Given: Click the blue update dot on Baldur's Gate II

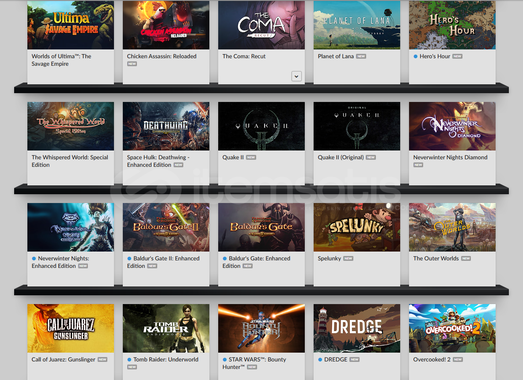Looking at the screenshot, I should tap(129, 259).
